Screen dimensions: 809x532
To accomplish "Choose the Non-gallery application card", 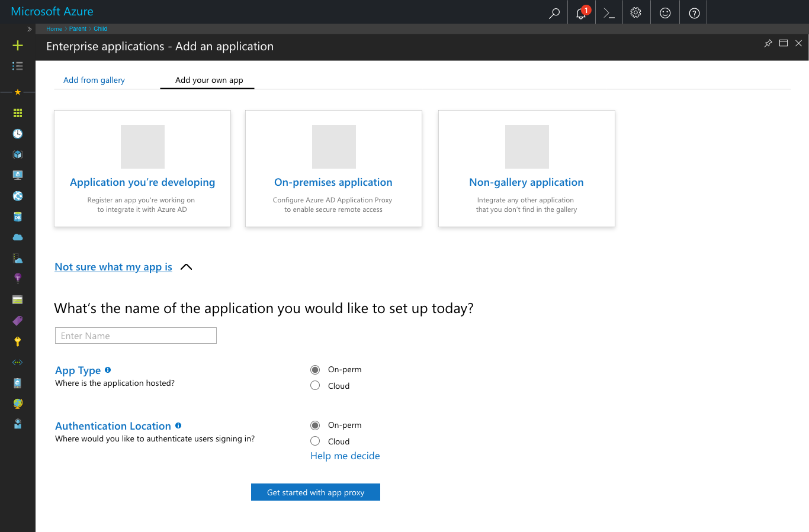I will pyautogui.click(x=527, y=169).
